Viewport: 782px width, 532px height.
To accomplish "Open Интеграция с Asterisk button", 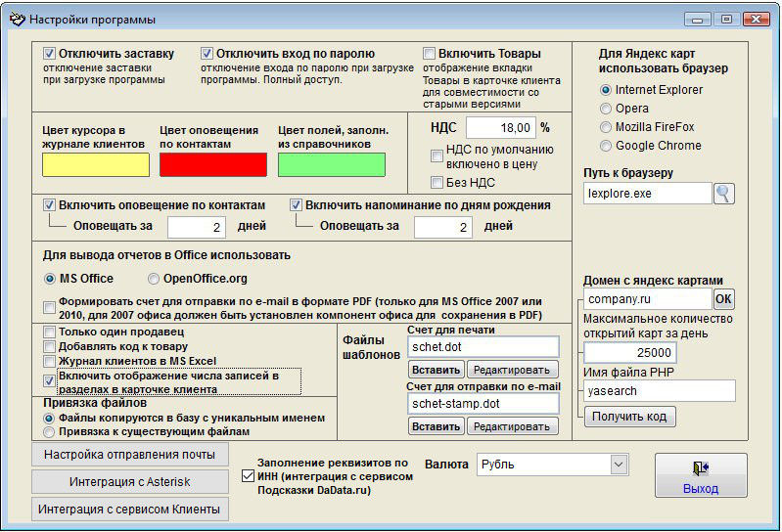I will tap(129, 482).
